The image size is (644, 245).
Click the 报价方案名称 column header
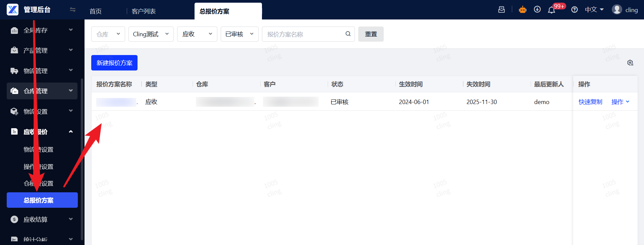114,84
